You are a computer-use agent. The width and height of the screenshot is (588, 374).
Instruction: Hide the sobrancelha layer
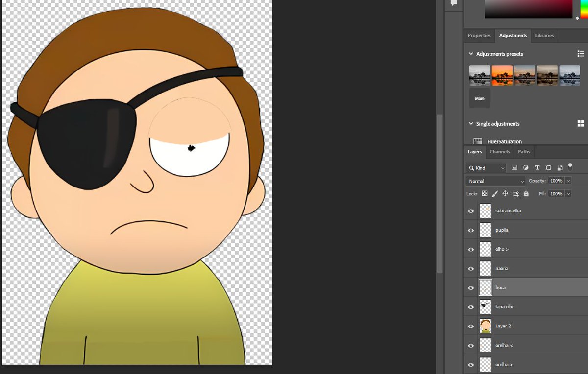[x=471, y=211]
